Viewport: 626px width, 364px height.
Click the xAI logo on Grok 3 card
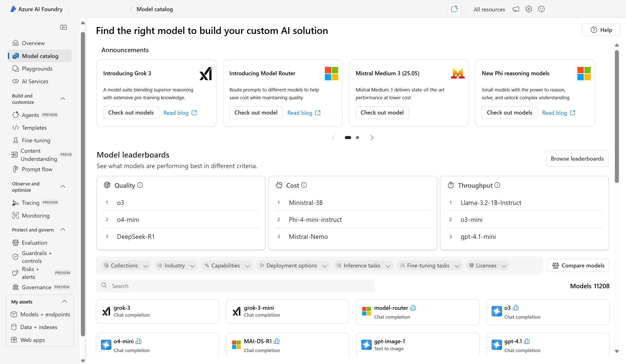coord(206,73)
